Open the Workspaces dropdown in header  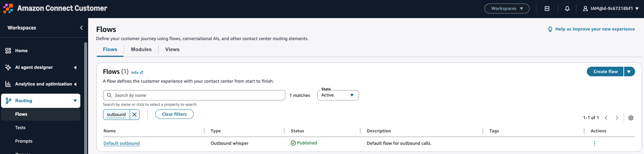tap(507, 9)
